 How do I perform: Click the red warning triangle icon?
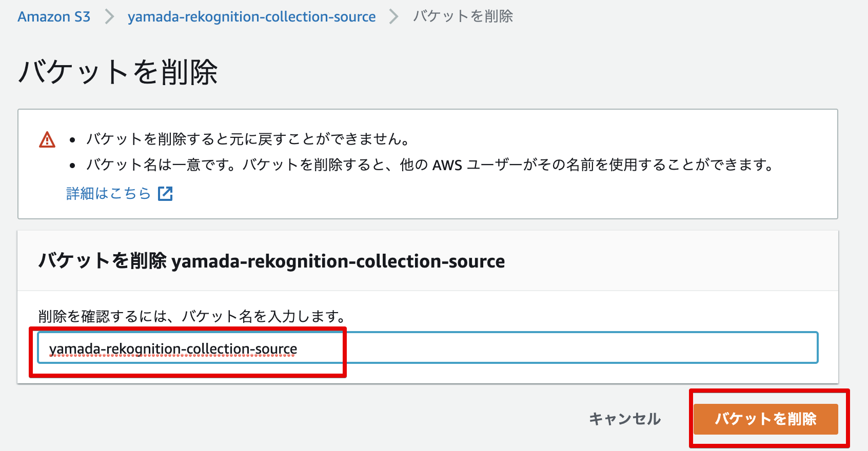click(x=47, y=139)
